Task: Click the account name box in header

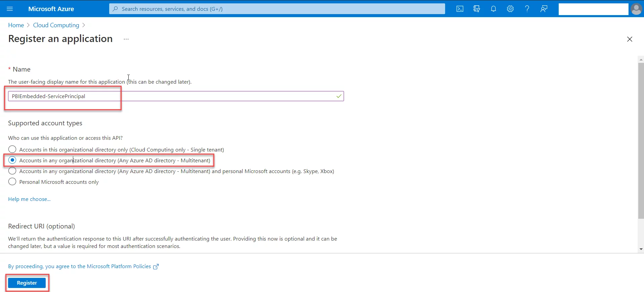Action: [x=593, y=9]
